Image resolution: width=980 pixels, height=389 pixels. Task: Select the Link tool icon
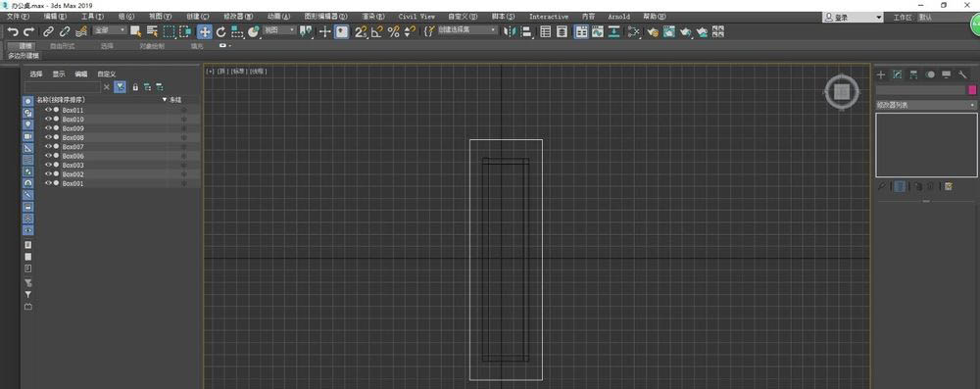(x=48, y=31)
